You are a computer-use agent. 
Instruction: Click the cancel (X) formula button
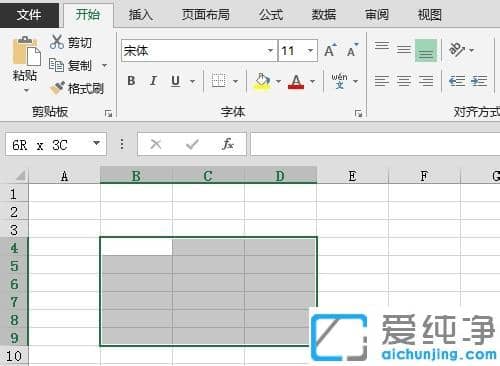click(156, 144)
